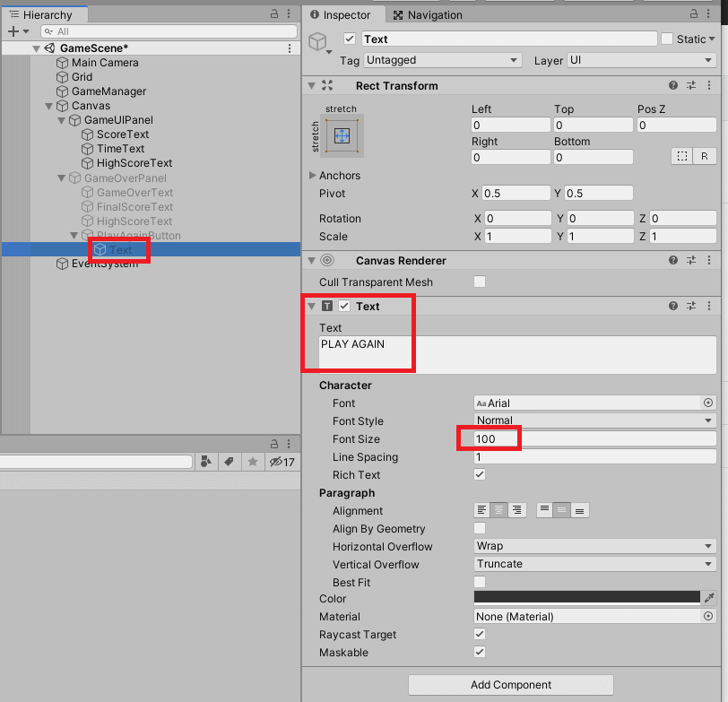Open the text Color swatch
This screenshot has height=702, width=728.
(x=586, y=598)
